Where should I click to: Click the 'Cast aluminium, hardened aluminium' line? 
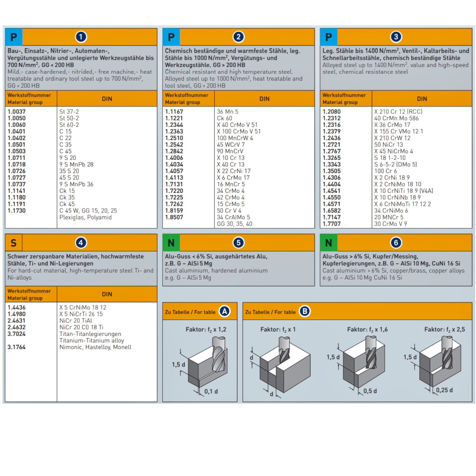[216, 271]
